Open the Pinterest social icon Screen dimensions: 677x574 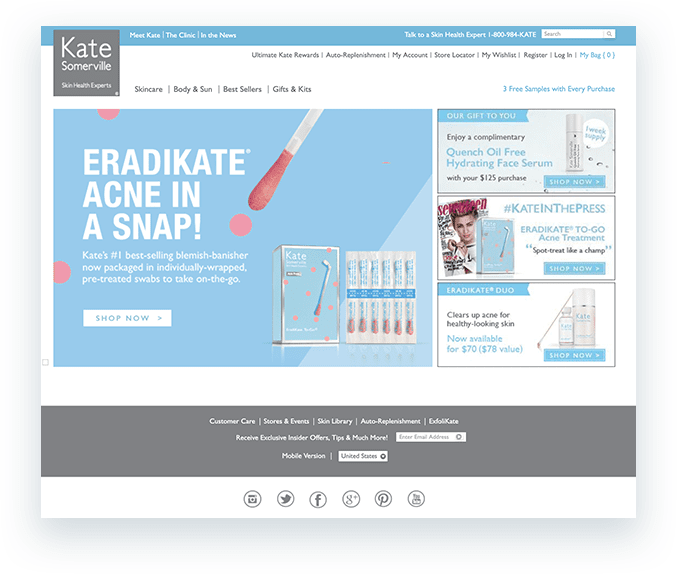click(383, 499)
